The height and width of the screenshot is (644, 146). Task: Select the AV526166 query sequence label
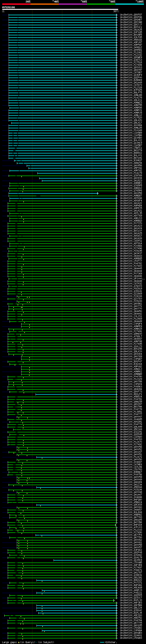(x=8, y=8)
